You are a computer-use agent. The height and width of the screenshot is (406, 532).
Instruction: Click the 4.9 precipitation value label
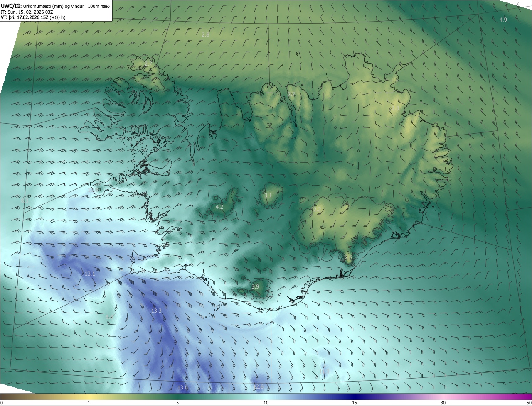tap(503, 20)
